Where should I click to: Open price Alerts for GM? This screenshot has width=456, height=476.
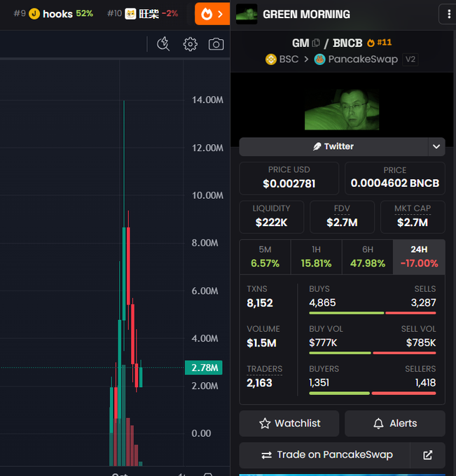click(x=395, y=423)
